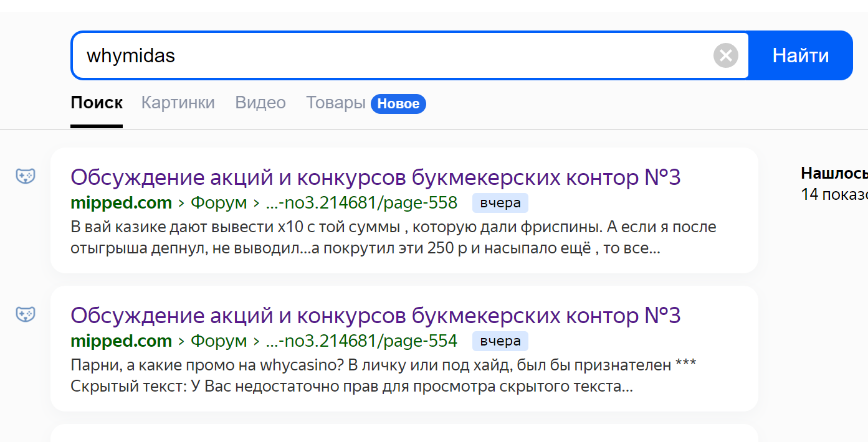The image size is (868, 442).
Task: Click Форум breadcrumb in the page-554 result
Action: click(219, 341)
